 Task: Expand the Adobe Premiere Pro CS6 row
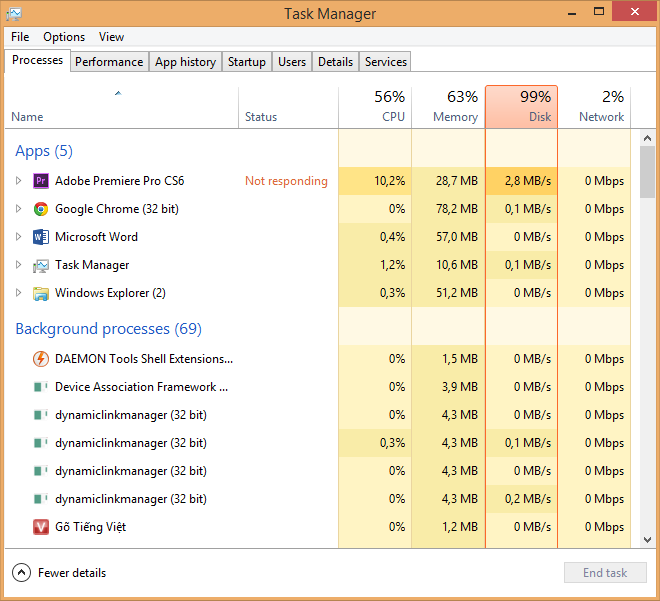[18, 181]
